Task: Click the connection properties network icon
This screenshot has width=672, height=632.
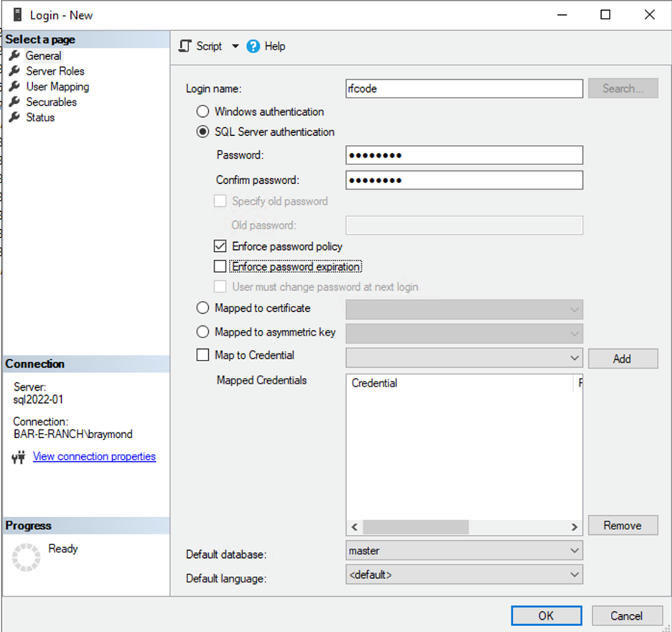Action: click(x=19, y=457)
